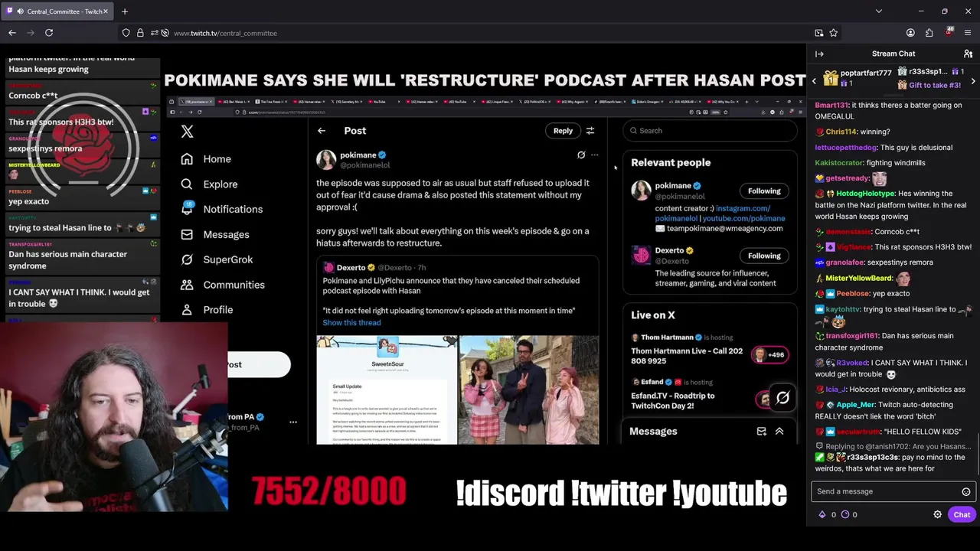The height and width of the screenshot is (551, 980).
Task: Click the Post back arrow
Action: pos(322,131)
